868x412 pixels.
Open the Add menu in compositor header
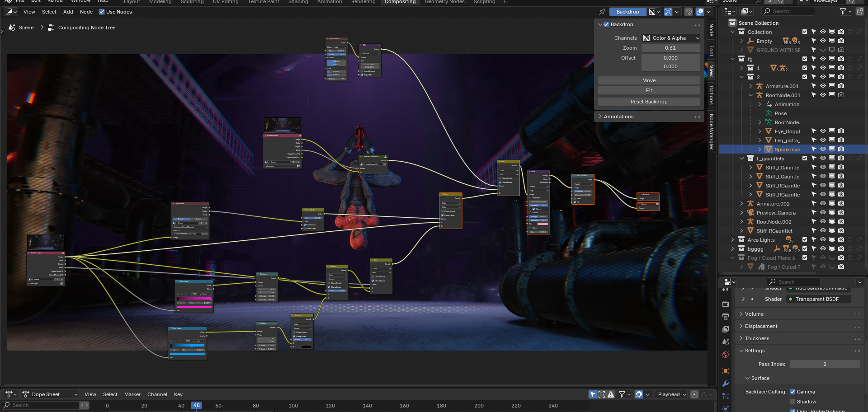point(68,12)
